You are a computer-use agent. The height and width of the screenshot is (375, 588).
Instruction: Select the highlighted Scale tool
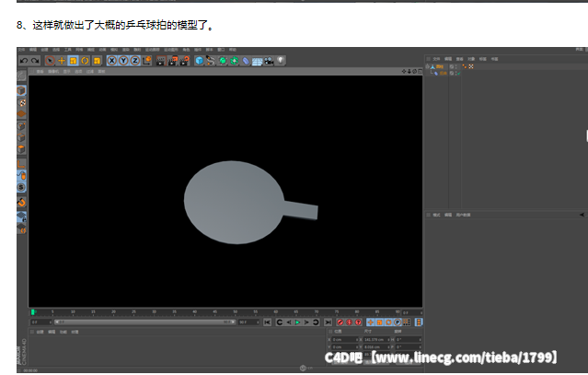[73, 61]
